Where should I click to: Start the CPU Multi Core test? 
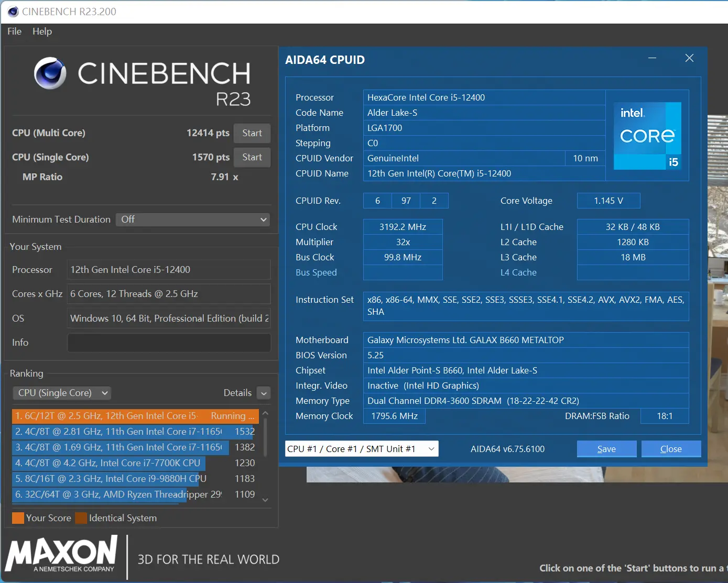tap(252, 133)
